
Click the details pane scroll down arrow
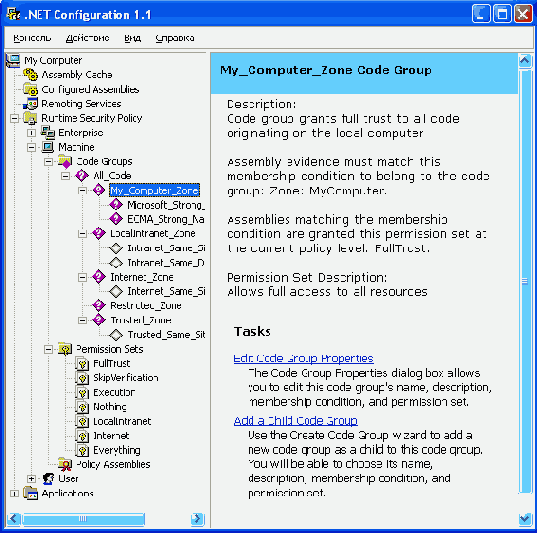point(525,518)
